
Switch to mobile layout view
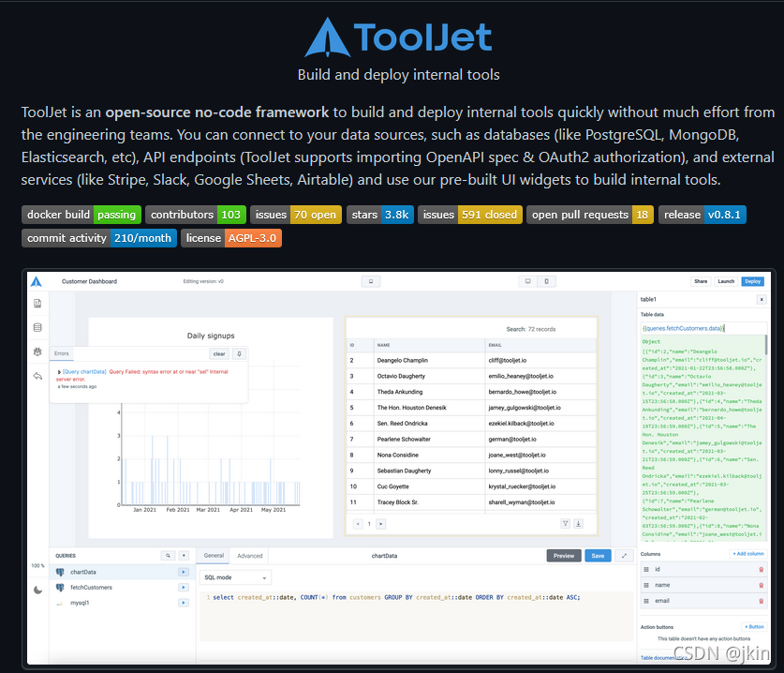pos(546,281)
